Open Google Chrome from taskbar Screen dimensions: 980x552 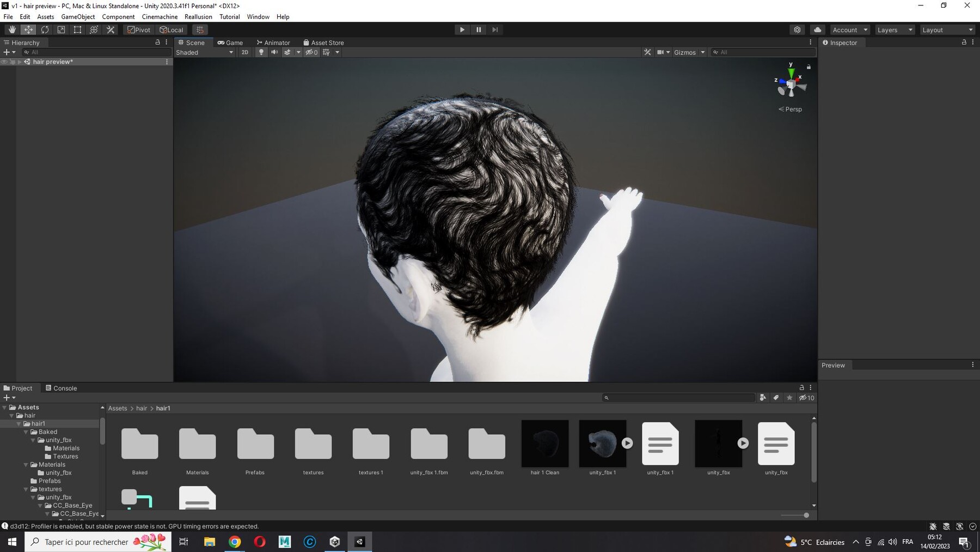coord(235,542)
